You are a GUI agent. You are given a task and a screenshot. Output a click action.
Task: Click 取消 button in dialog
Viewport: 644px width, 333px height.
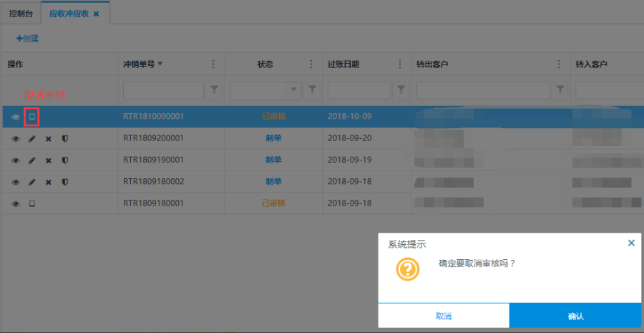[444, 316]
